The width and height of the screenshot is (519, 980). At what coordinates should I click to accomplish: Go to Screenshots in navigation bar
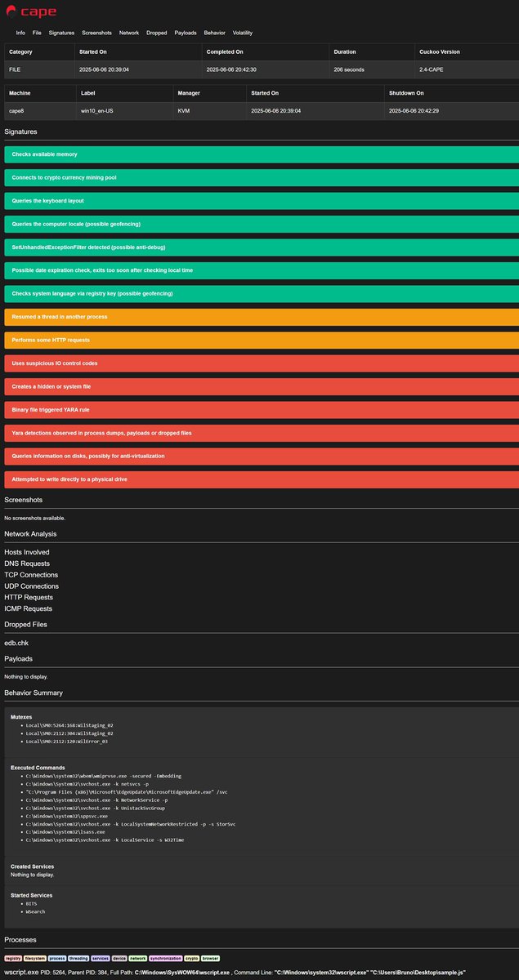click(x=97, y=33)
